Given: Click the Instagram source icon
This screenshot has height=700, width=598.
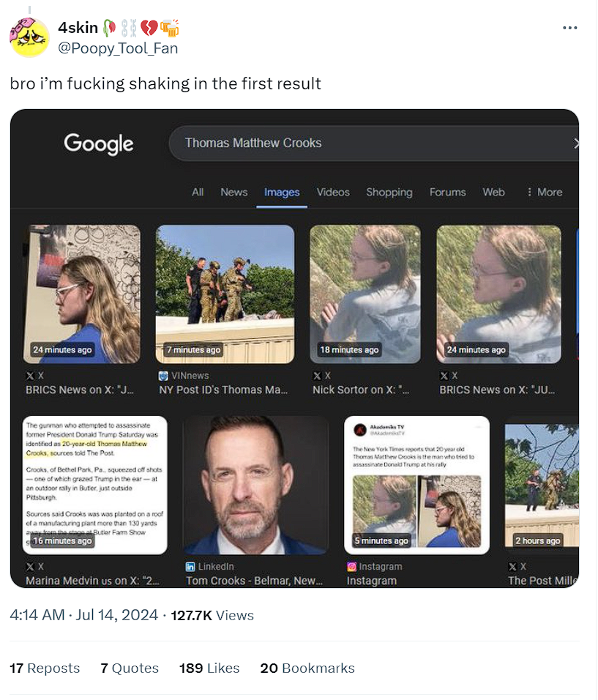Looking at the screenshot, I should pos(351,566).
